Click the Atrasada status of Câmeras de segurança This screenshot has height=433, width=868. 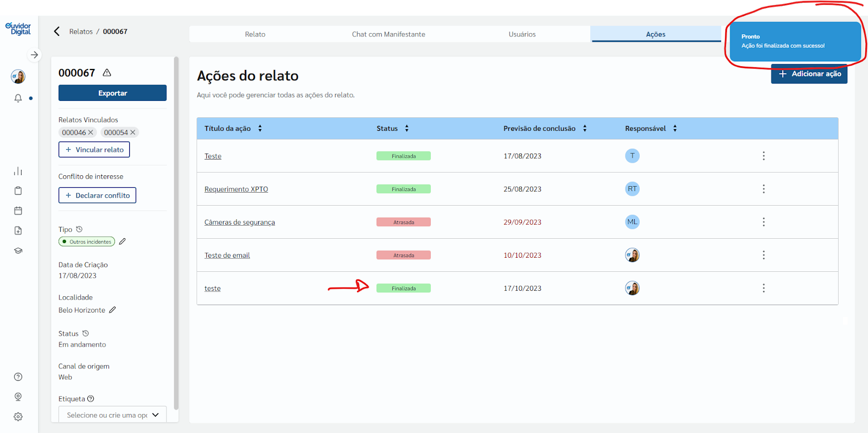click(x=404, y=222)
